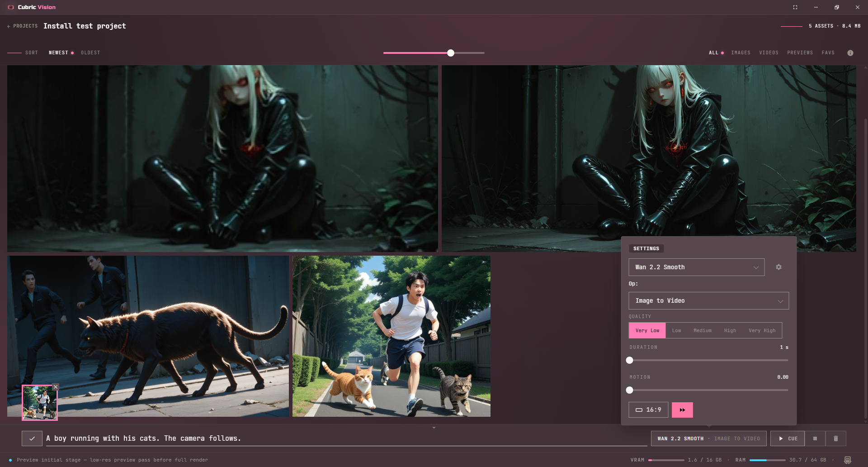Sort assets by OLDEST
Viewport: 868px width, 467px height.
click(x=90, y=53)
